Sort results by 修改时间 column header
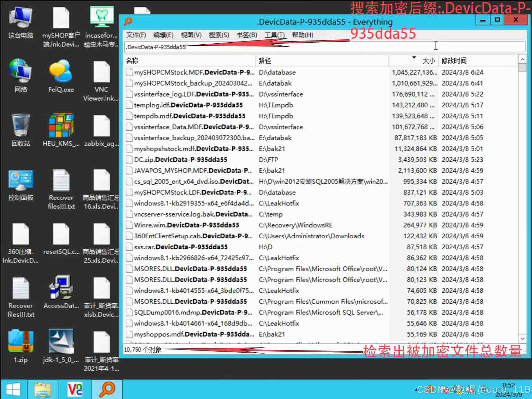The height and width of the screenshot is (399, 532). tap(478, 61)
